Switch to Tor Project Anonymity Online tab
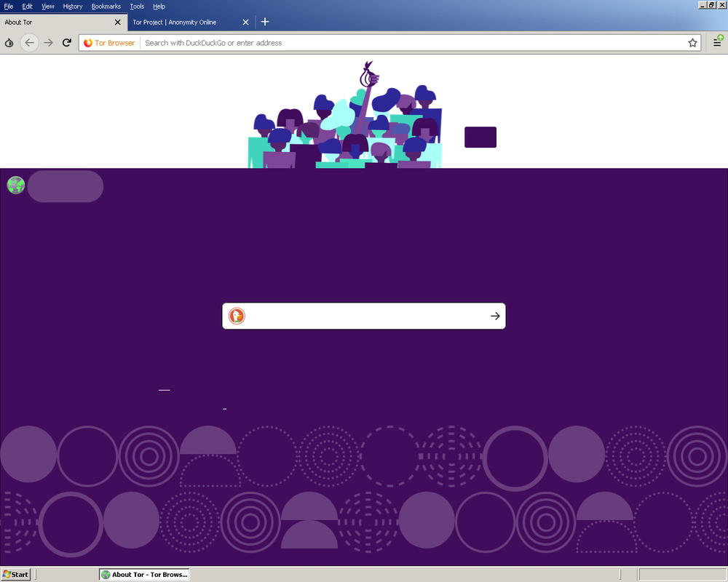 click(x=191, y=23)
